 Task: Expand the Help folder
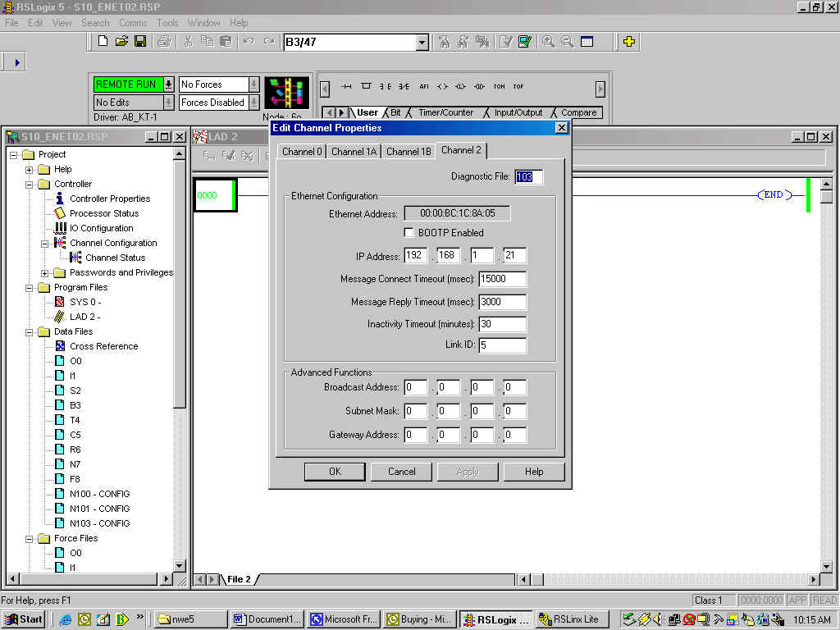[30, 169]
